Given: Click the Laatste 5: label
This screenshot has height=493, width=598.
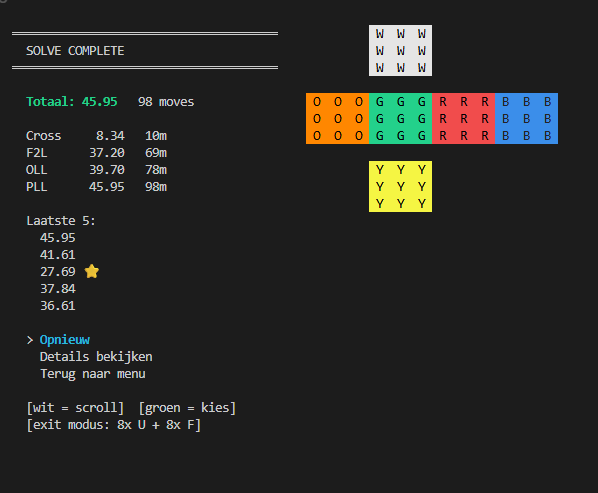Looking at the screenshot, I should click(61, 221).
